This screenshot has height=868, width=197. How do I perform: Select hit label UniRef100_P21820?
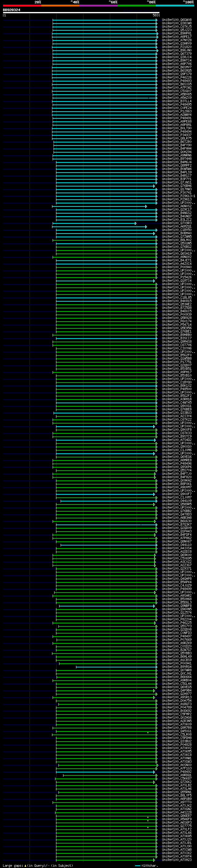click(x=177, y=47)
